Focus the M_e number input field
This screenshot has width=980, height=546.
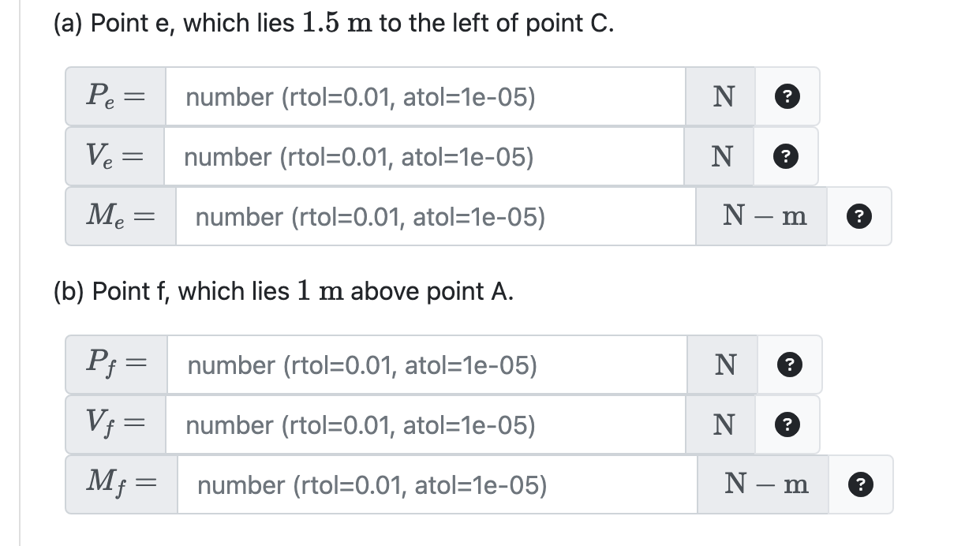pos(436,216)
